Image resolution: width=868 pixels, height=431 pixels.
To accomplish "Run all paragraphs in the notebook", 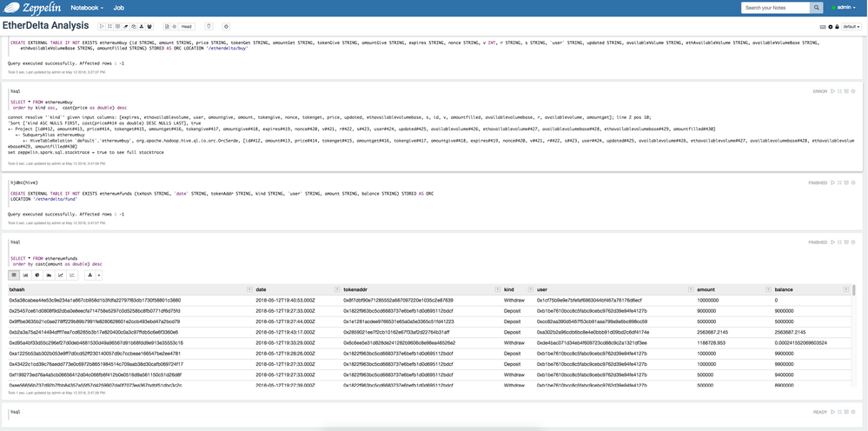I will pyautogui.click(x=102, y=27).
